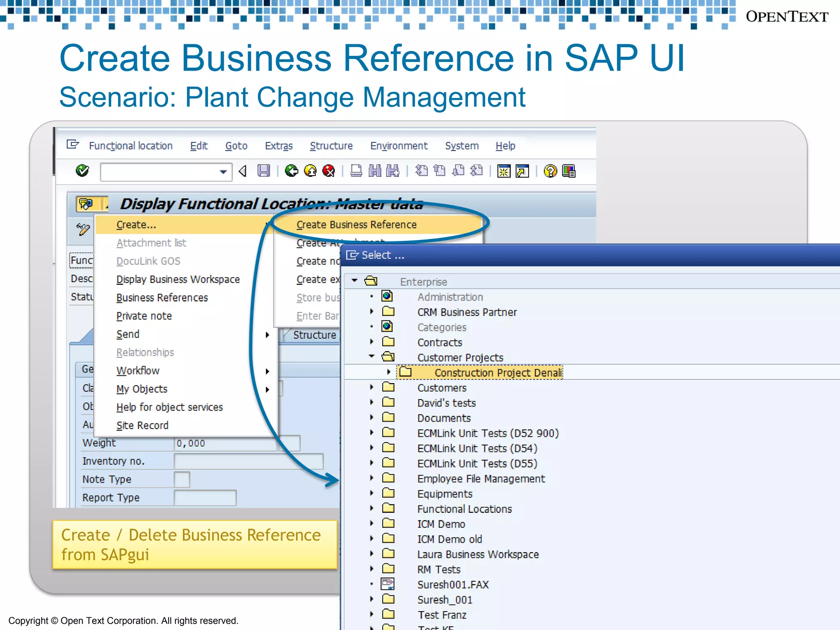Click the Display/Change pencil icon
This screenshot has height=630, width=840.
click(83, 229)
